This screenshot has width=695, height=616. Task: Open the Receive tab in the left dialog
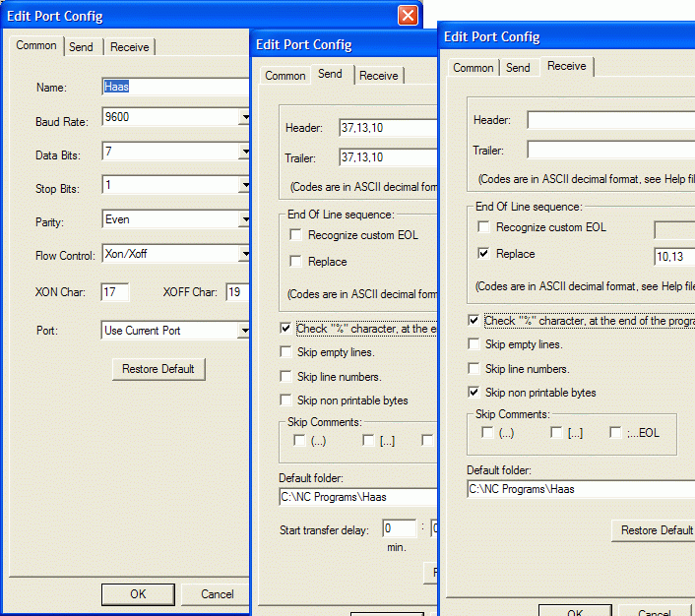(129, 47)
